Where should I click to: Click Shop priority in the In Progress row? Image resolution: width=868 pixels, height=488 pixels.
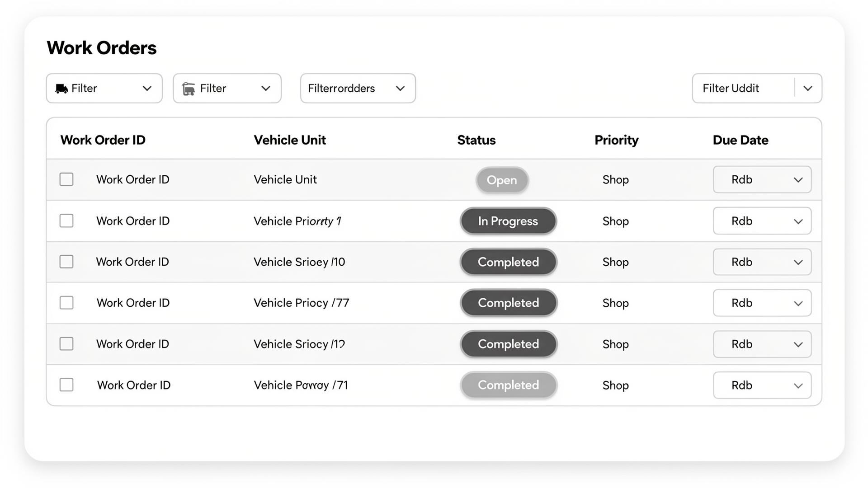pyautogui.click(x=616, y=221)
